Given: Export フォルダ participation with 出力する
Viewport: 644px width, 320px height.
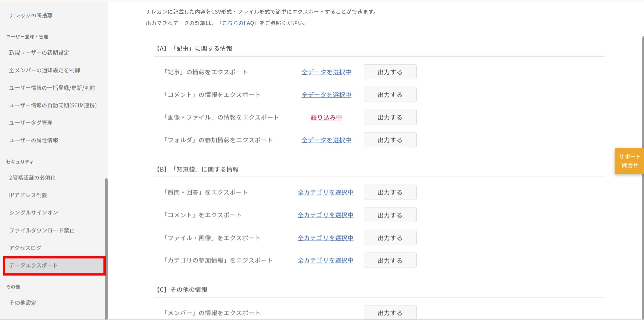Looking at the screenshot, I should 390,140.
